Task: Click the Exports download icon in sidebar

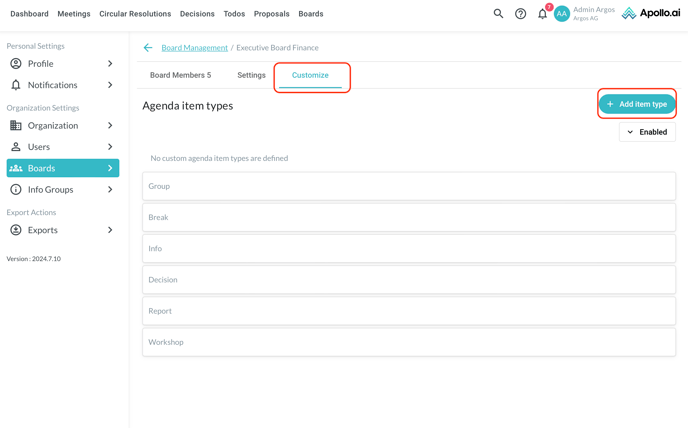Action: point(16,230)
